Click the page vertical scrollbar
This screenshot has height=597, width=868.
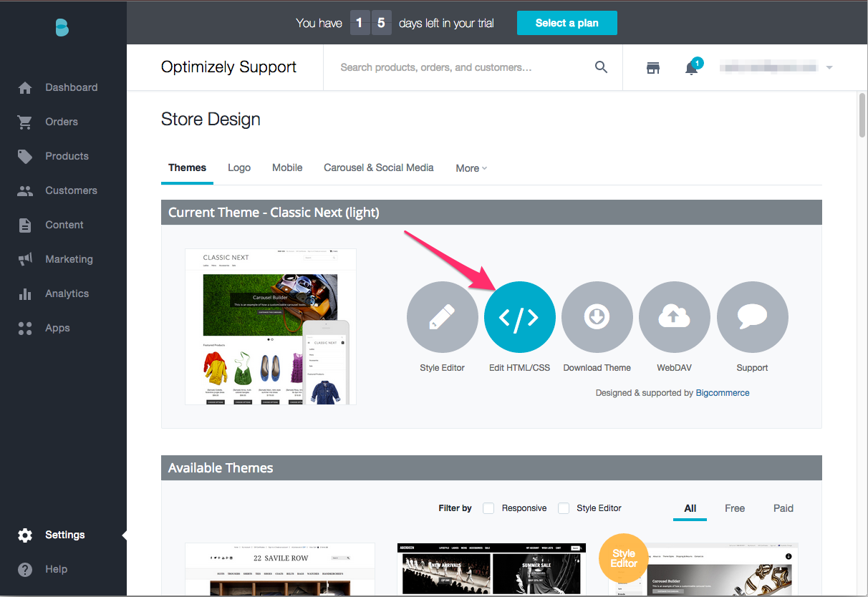click(x=862, y=115)
